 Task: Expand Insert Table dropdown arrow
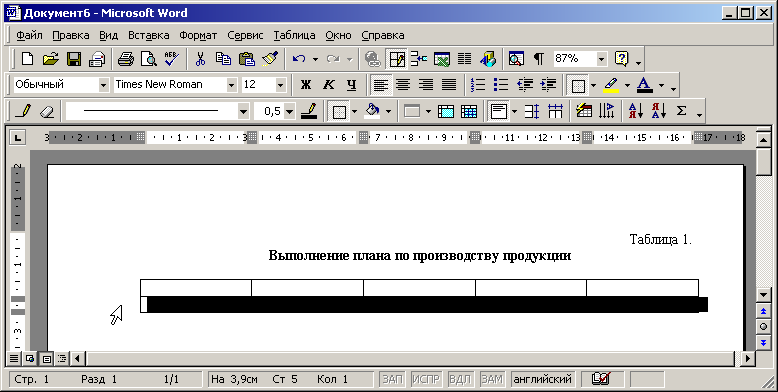pyautogui.click(x=428, y=111)
